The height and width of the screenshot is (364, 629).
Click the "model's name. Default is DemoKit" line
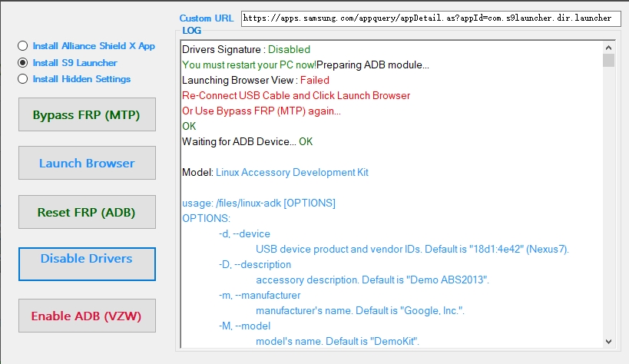click(x=337, y=342)
